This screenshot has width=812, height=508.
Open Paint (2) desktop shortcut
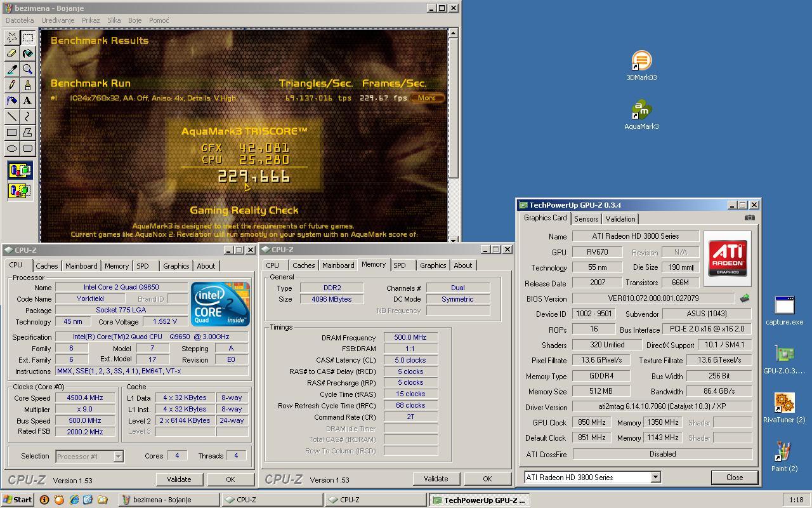click(784, 457)
